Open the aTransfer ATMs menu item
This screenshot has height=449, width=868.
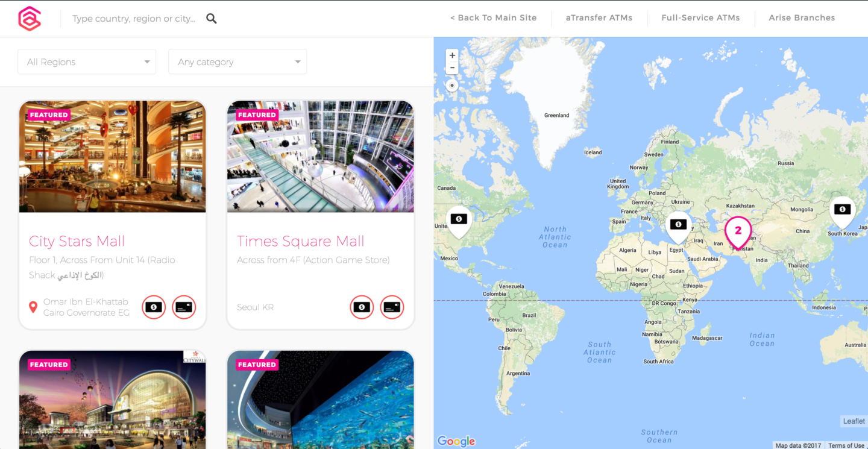tap(599, 18)
